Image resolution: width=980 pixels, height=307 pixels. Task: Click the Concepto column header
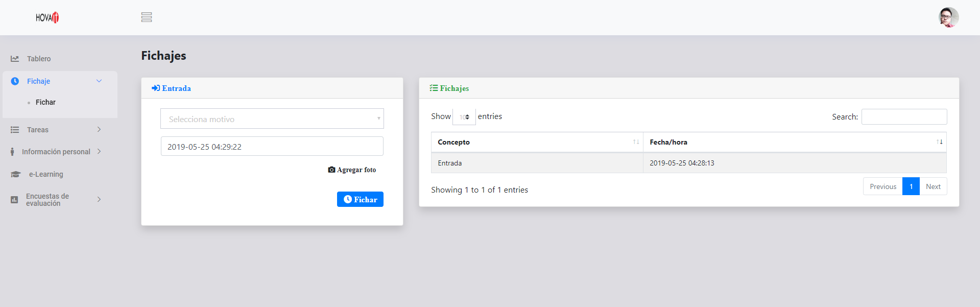(x=537, y=142)
